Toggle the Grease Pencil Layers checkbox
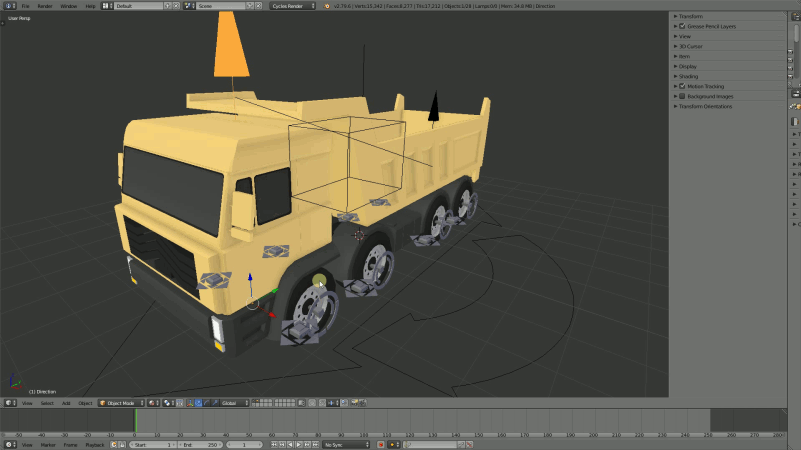The width and height of the screenshot is (801, 450). point(682,26)
